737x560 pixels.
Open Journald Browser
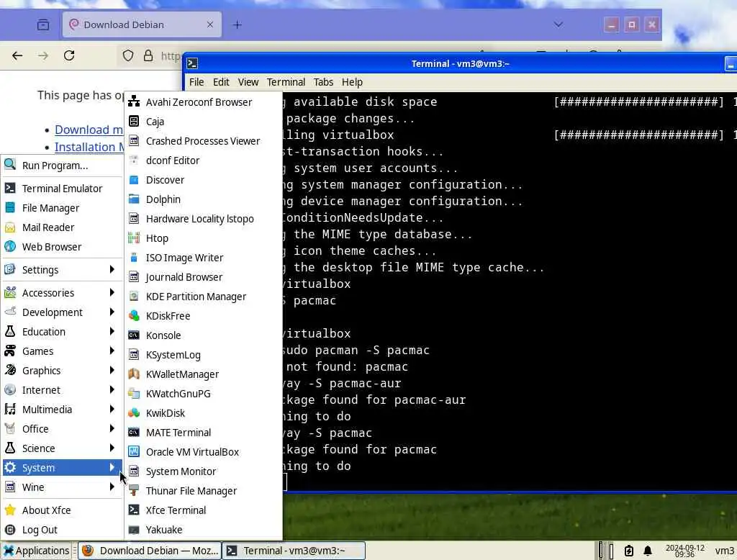click(203, 277)
